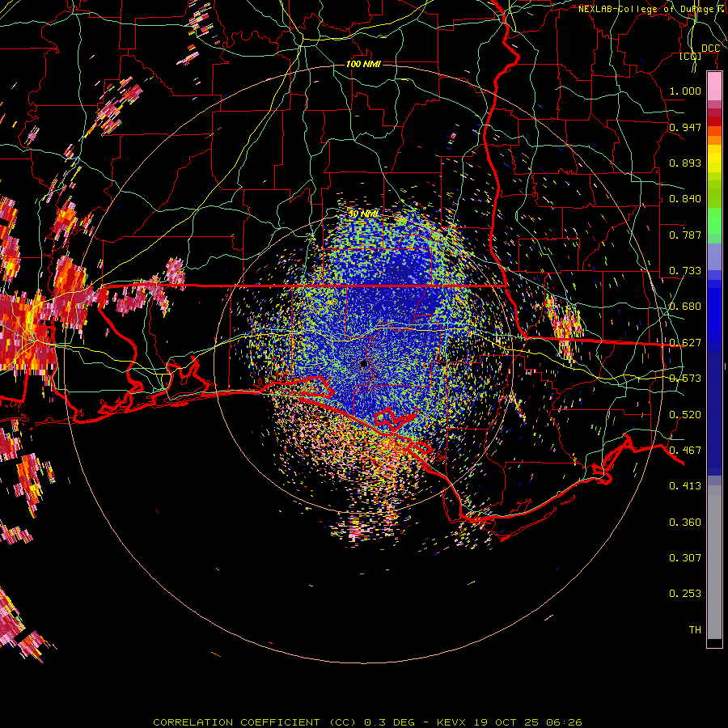
Task: Click the 0.680 value on the color scale
Action: [685, 307]
